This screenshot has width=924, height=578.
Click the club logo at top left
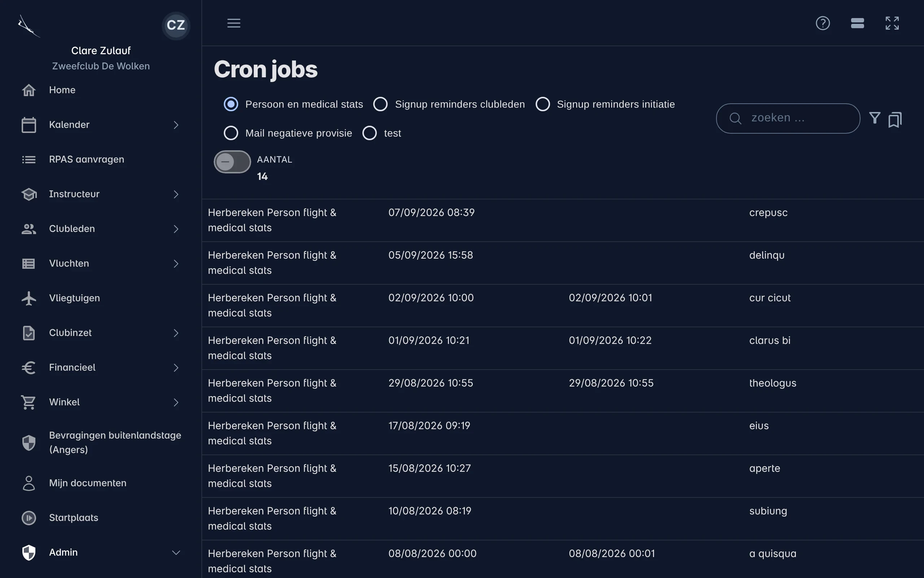29,26
